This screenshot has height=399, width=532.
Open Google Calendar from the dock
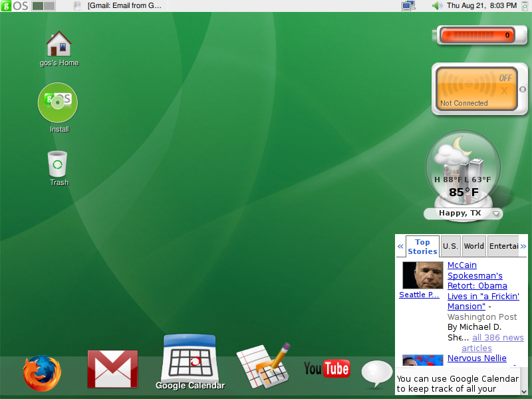(x=190, y=362)
